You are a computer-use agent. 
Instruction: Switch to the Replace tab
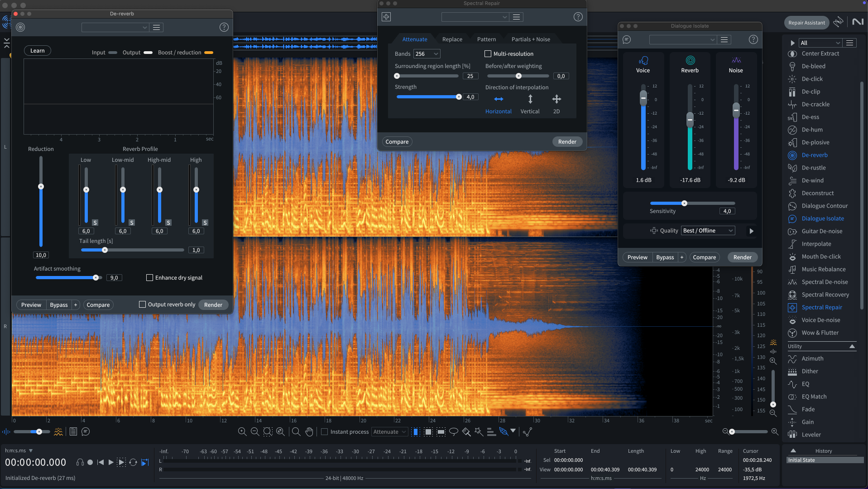[452, 39]
